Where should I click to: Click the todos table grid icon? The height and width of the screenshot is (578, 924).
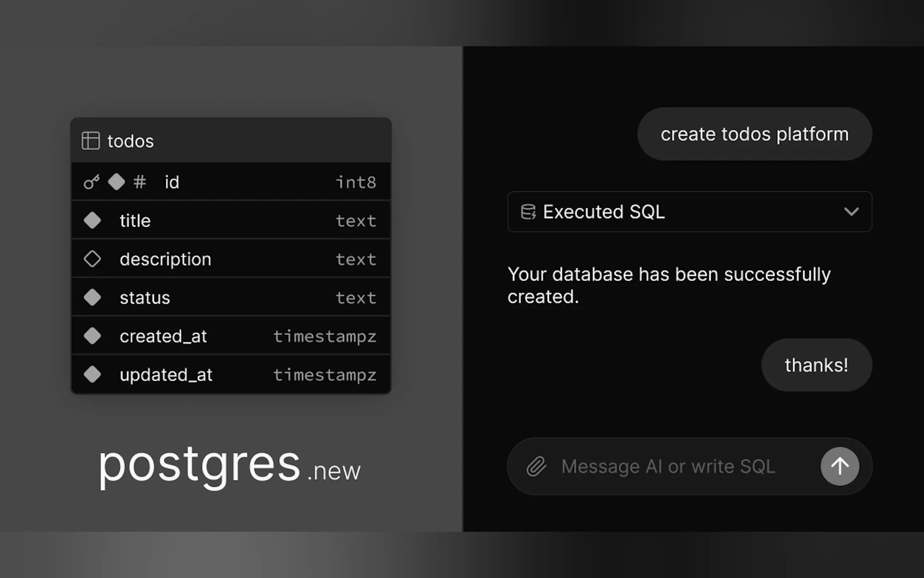(x=91, y=141)
